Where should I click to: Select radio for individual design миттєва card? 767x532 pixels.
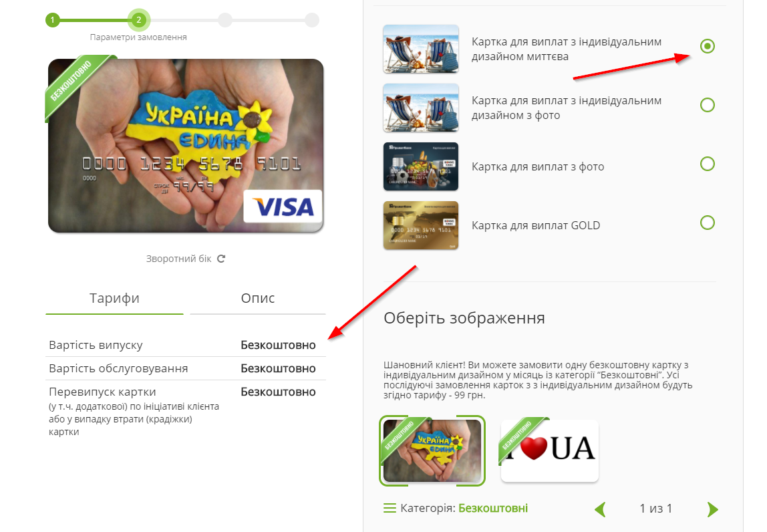click(708, 46)
